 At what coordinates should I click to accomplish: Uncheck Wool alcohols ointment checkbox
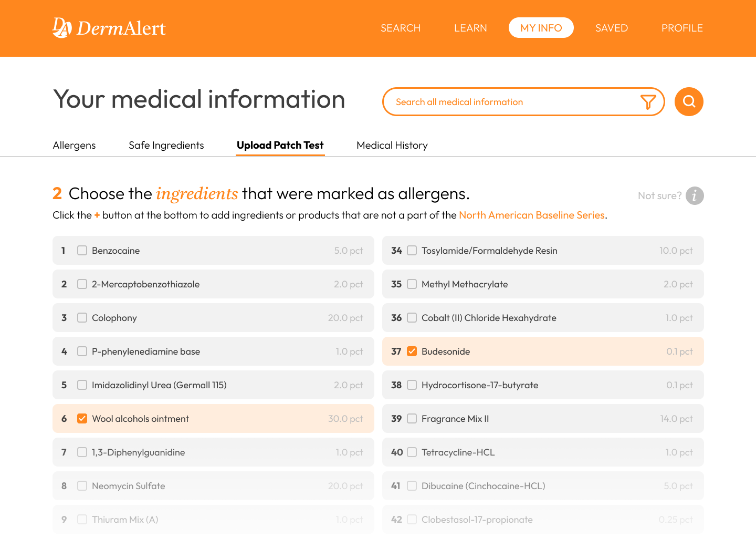pos(82,419)
